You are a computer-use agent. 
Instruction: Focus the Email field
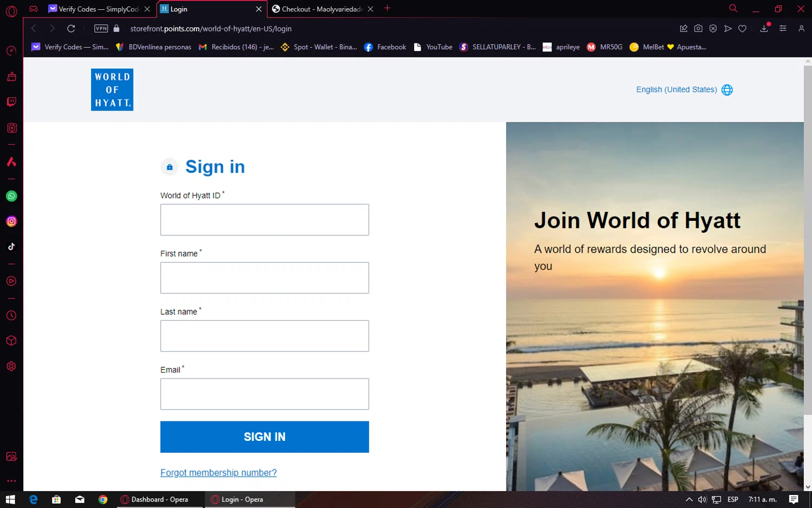click(x=265, y=394)
